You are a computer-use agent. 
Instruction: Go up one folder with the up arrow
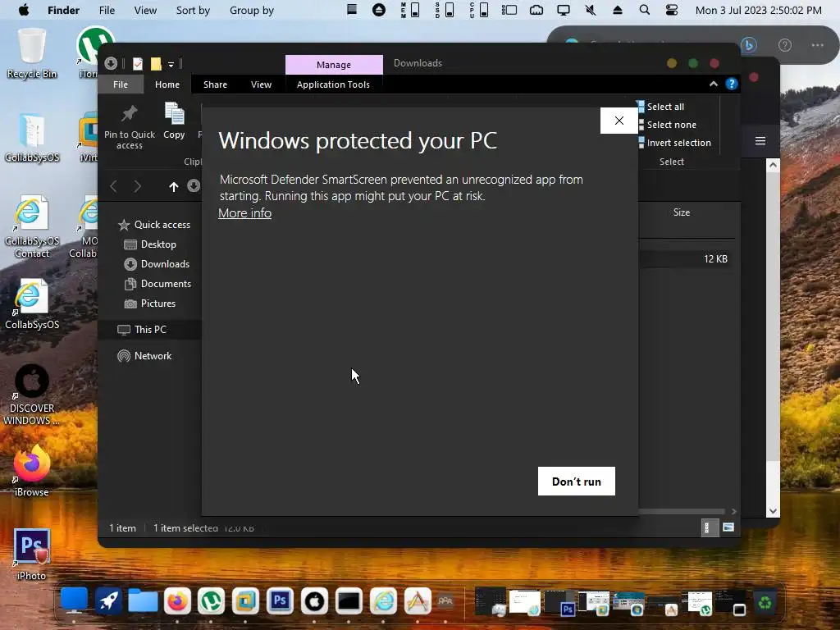click(x=174, y=186)
